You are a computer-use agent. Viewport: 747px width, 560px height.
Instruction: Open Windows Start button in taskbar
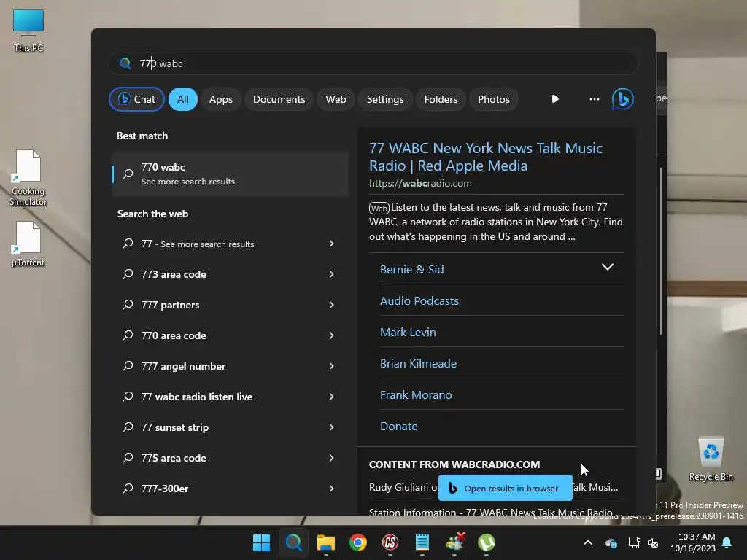point(261,542)
